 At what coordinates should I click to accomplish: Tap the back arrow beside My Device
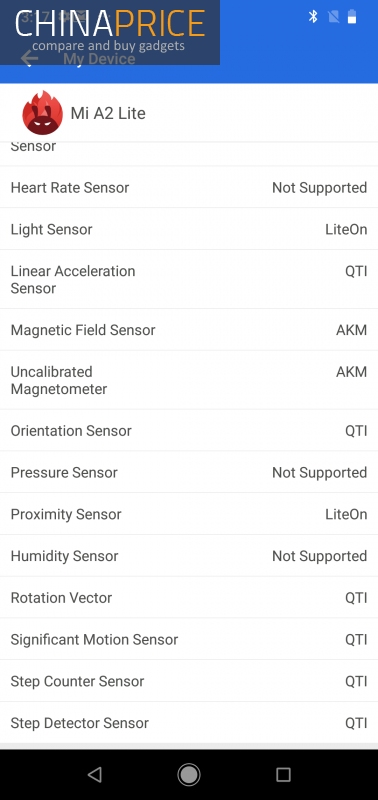(x=29, y=58)
